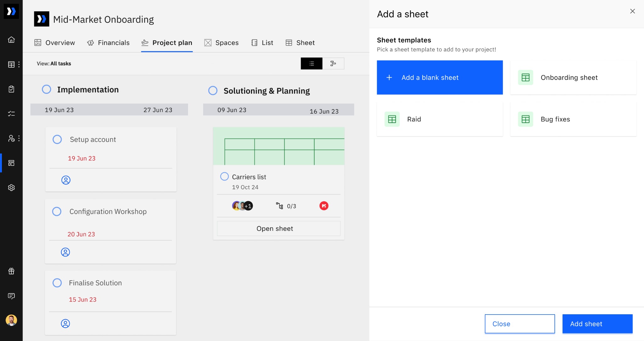The image size is (644, 341).
Task: Click the red flag icon on Carriers list
Action: coord(324,206)
